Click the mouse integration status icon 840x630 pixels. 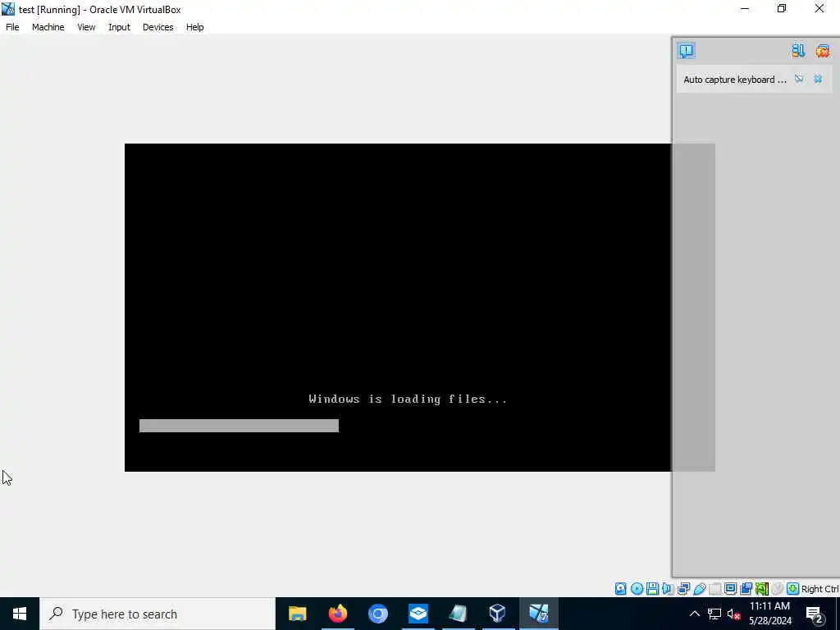coord(778,589)
